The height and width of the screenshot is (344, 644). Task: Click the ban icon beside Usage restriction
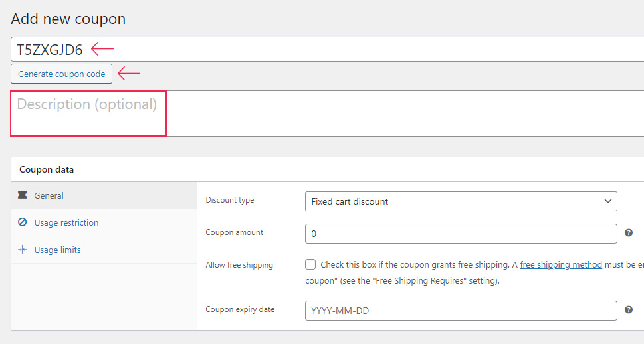click(x=23, y=222)
